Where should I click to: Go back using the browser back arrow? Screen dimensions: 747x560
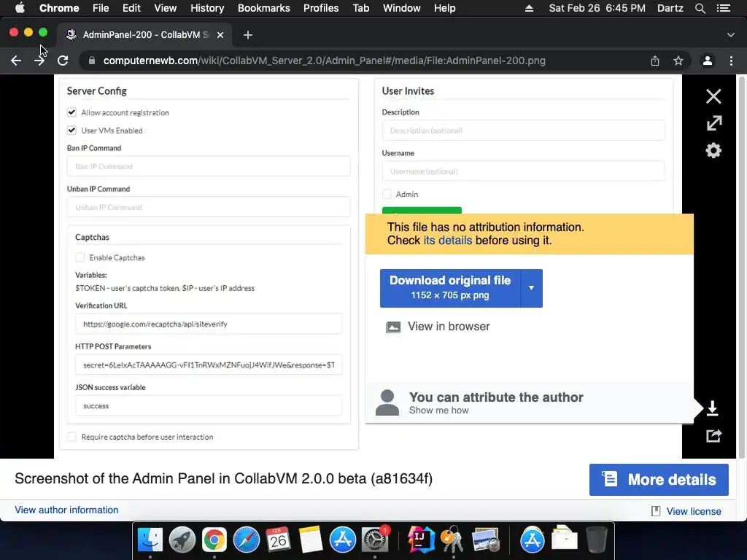[16, 61]
